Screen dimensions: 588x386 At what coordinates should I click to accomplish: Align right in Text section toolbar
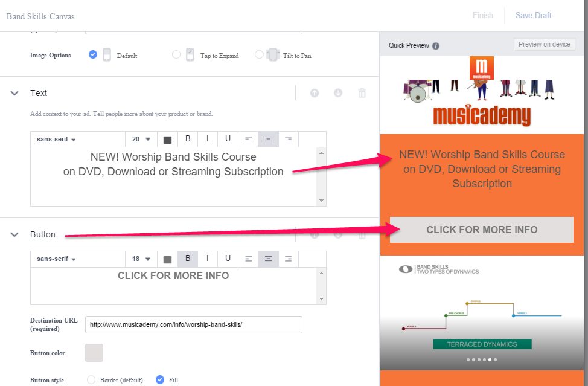click(289, 139)
